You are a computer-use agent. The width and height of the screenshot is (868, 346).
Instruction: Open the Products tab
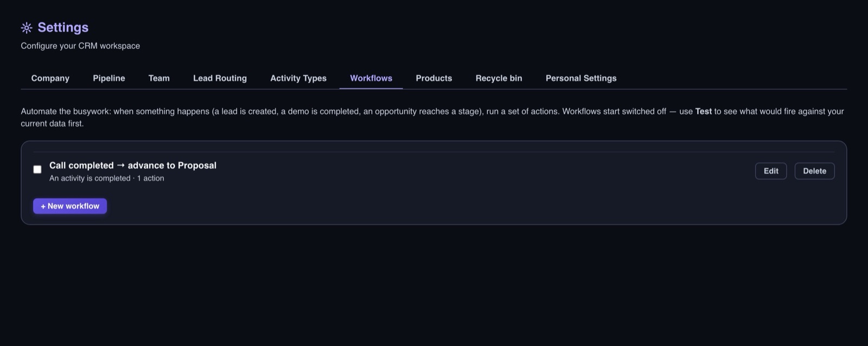434,78
